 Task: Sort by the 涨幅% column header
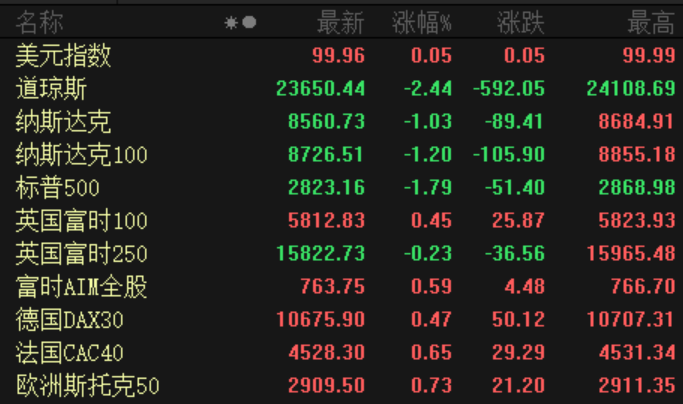[422, 23]
